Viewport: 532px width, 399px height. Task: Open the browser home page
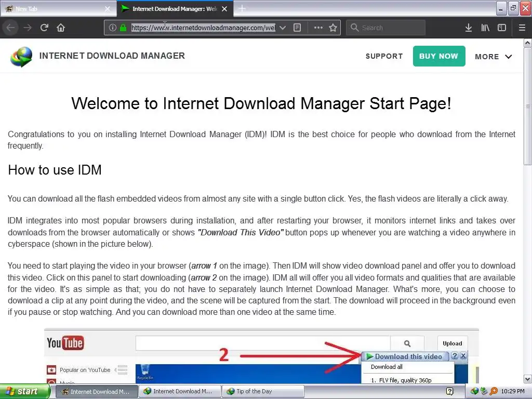tap(61, 28)
